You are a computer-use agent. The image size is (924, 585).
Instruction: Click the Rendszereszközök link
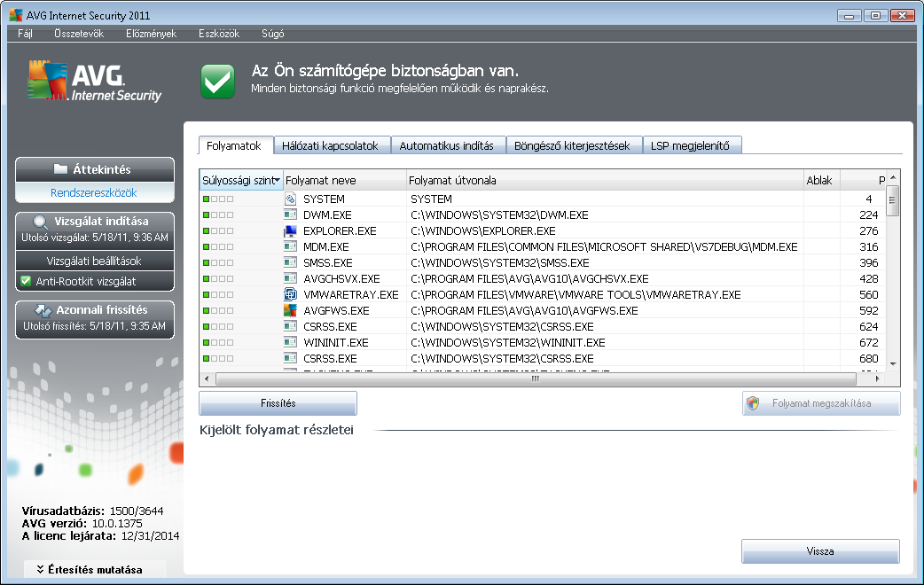(94, 192)
